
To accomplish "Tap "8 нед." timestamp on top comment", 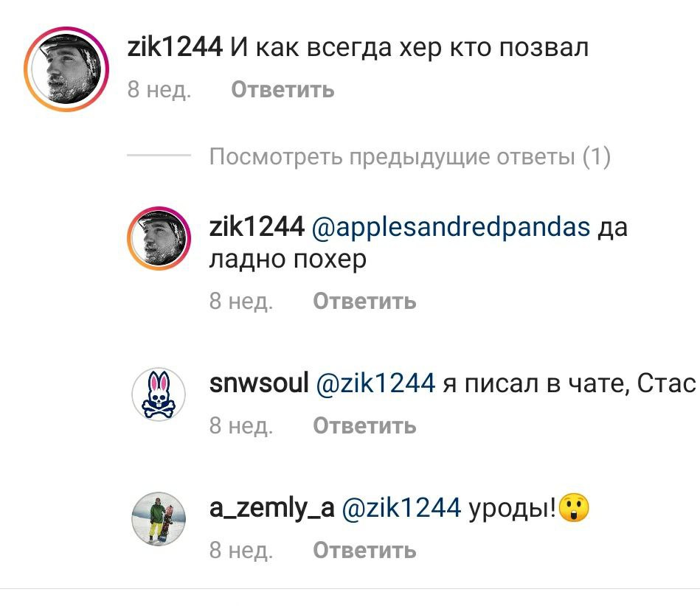I will (x=159, y=89).
